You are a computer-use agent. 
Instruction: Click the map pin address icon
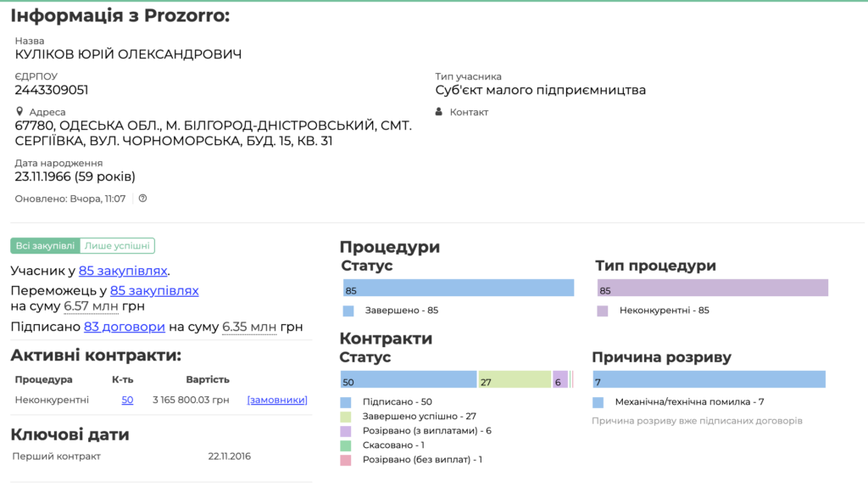coord(19,112)
